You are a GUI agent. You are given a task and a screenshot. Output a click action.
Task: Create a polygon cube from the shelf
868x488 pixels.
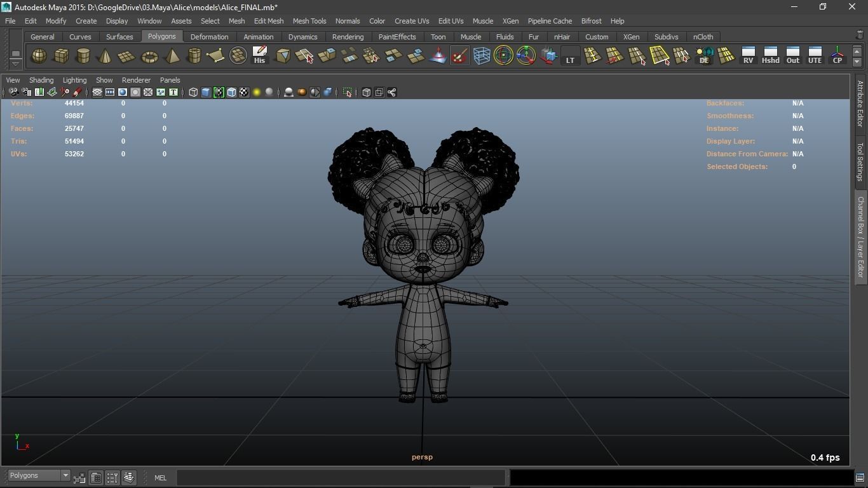[x=61, y=57]
